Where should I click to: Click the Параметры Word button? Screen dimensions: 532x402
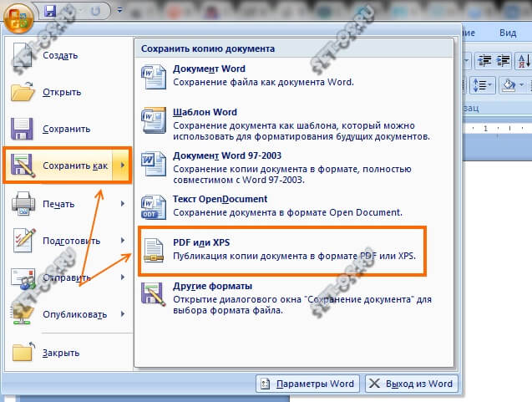click(x=307, y=384)
